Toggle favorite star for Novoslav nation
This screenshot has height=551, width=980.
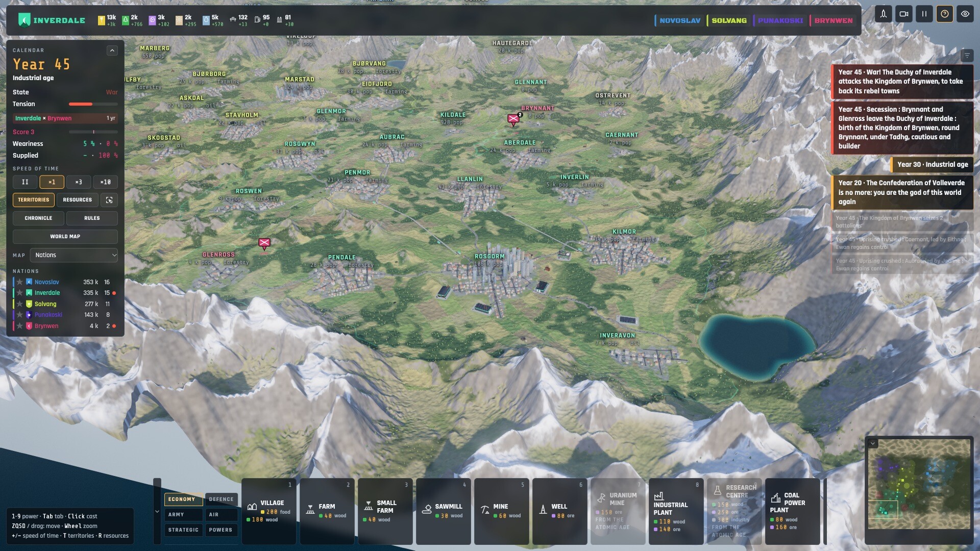click(x=19, y=282)
